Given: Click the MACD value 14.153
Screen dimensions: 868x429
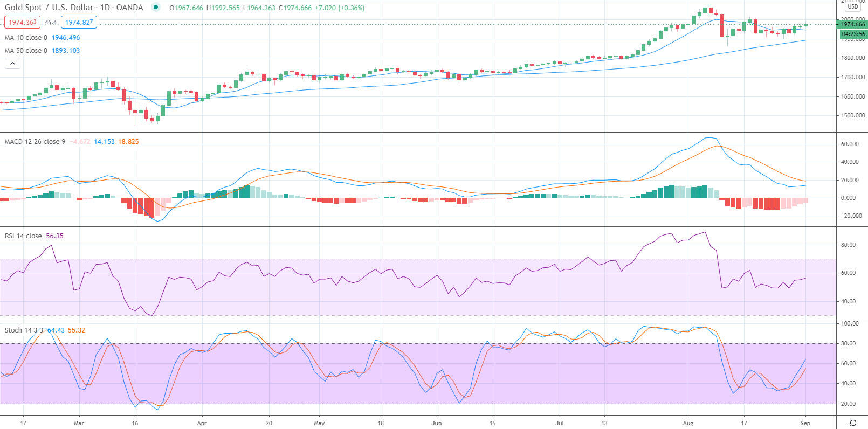Looking at the screenshot, I should [104, 142].
